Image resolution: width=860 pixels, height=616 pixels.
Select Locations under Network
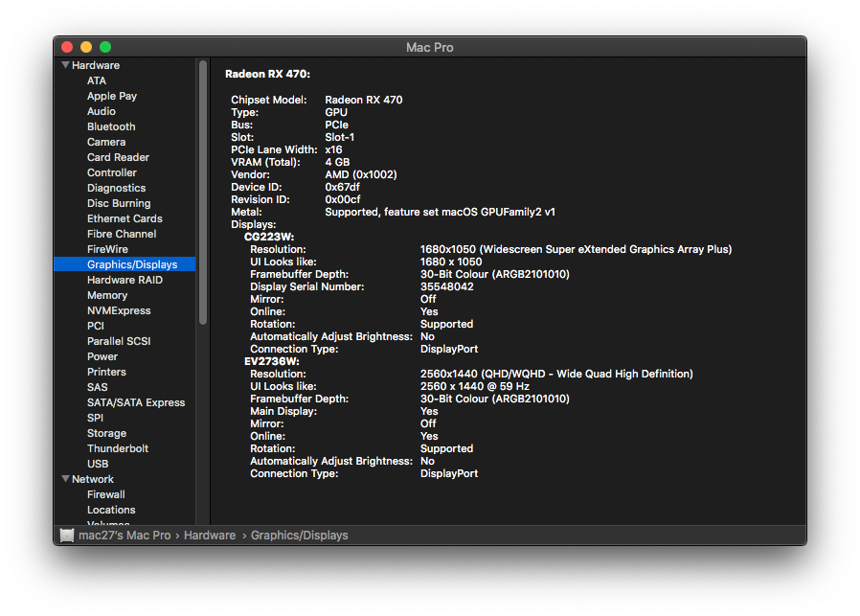coord(111,511)
